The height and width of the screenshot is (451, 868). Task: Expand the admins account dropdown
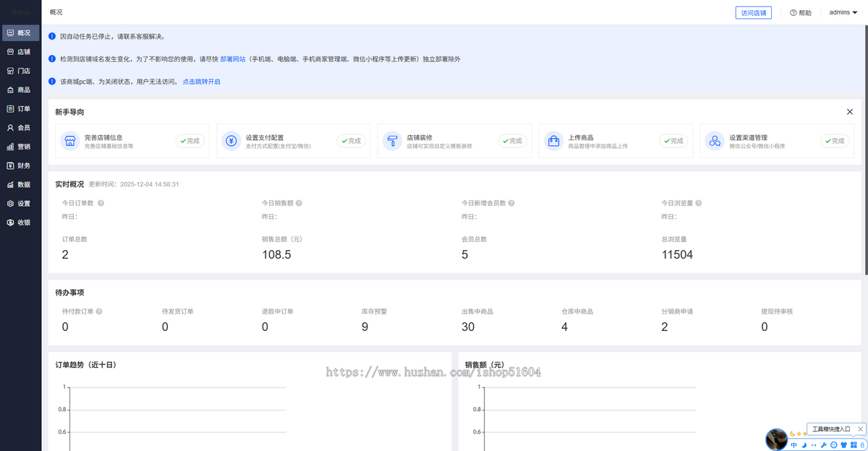pyautogui.click(x=843, y=12)
